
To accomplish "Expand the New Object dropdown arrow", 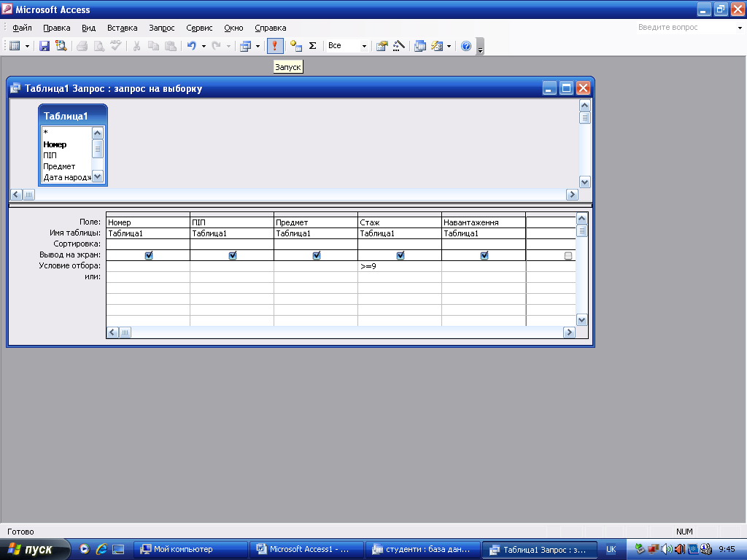I will (x=449, y=46).
